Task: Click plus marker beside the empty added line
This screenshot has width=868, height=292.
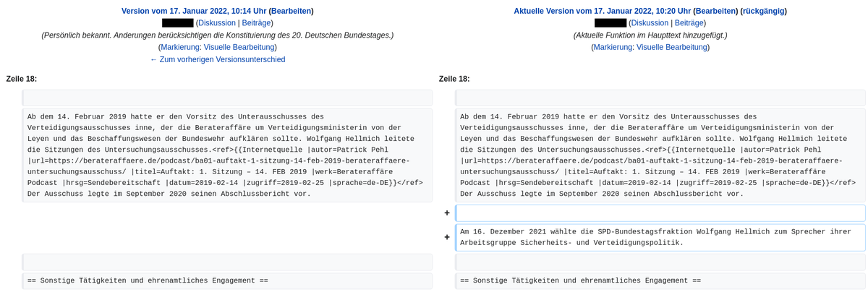Action: coord(447,213)
